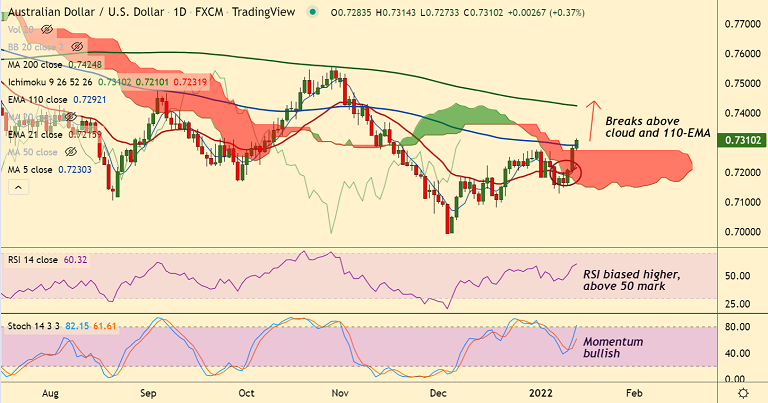Click the Nov label on time axis

[x=339, y=393]
